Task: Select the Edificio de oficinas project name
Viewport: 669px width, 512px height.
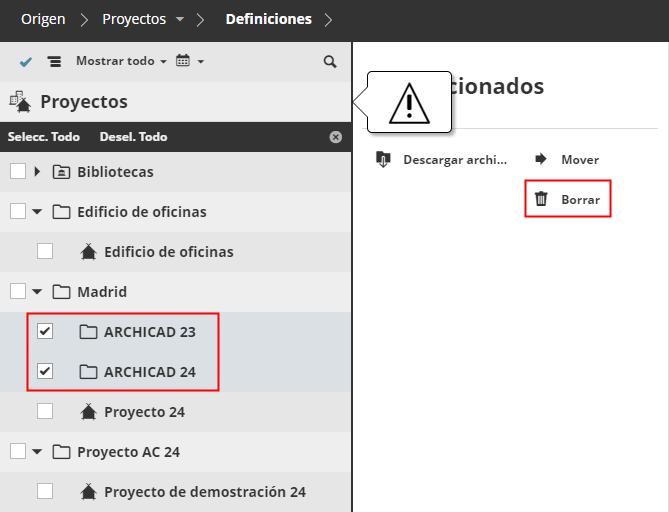Action: [x=169, y=252]
